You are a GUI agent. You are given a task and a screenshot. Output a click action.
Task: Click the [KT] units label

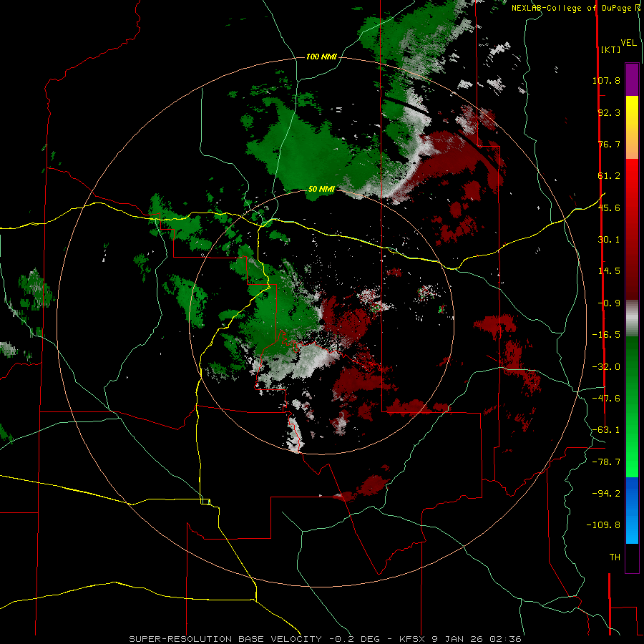(610, 49)
